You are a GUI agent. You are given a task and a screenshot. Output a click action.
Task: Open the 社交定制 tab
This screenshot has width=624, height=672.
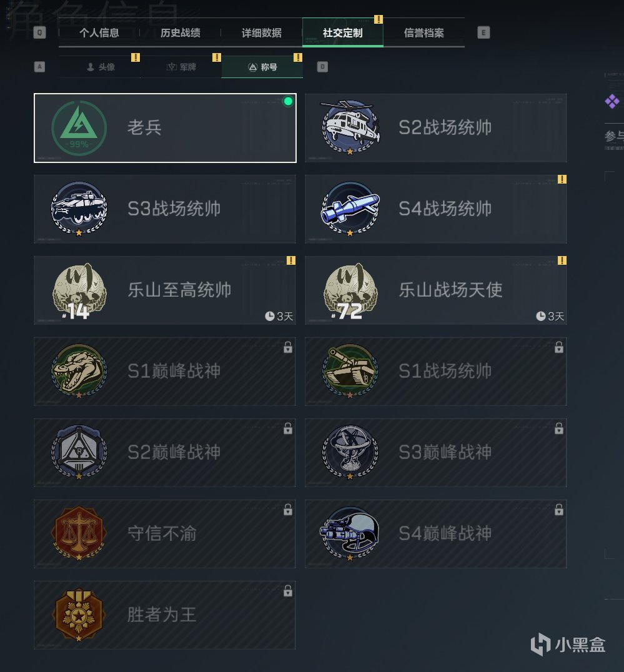click(342, 32)
